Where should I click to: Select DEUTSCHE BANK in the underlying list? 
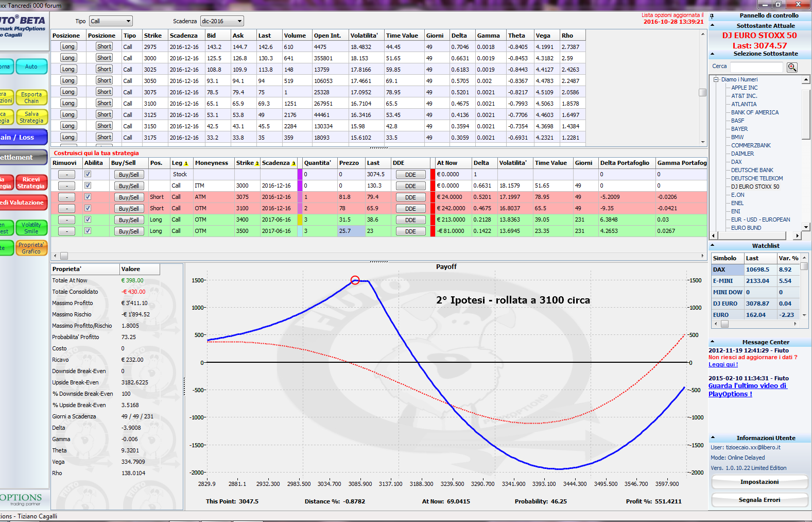pos(752,170)
